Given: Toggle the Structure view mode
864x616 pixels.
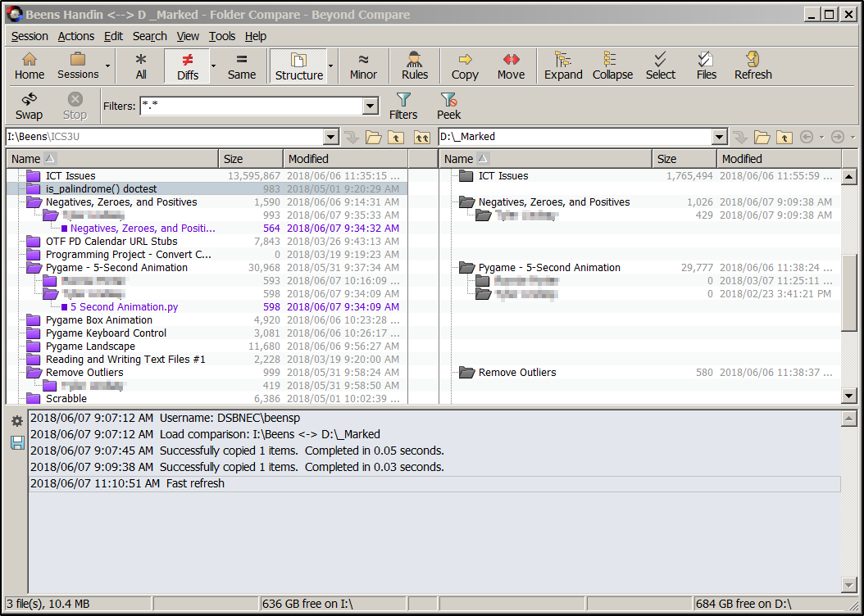Looking at the screenshot, I should pyautogui.click(x=298, y=66).
